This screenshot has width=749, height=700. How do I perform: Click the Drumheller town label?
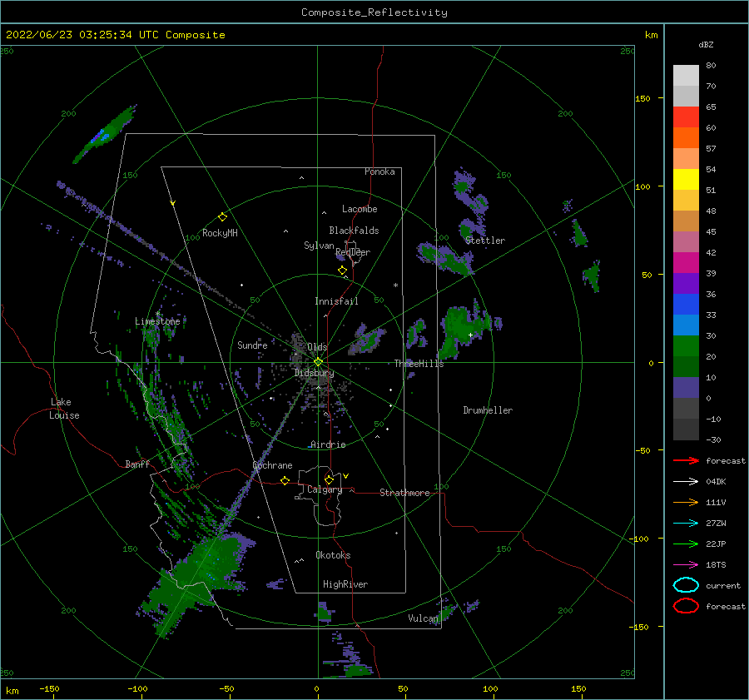(x=488, y=410)
